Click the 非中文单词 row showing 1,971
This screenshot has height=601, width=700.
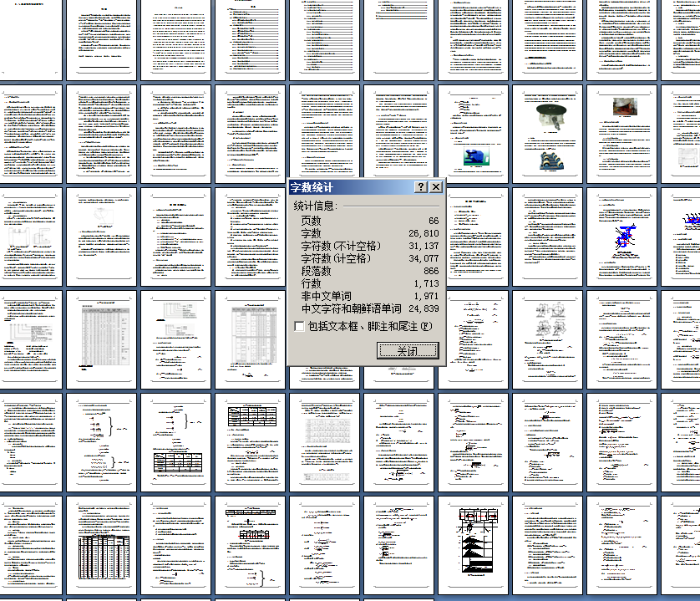click(370, 296)
